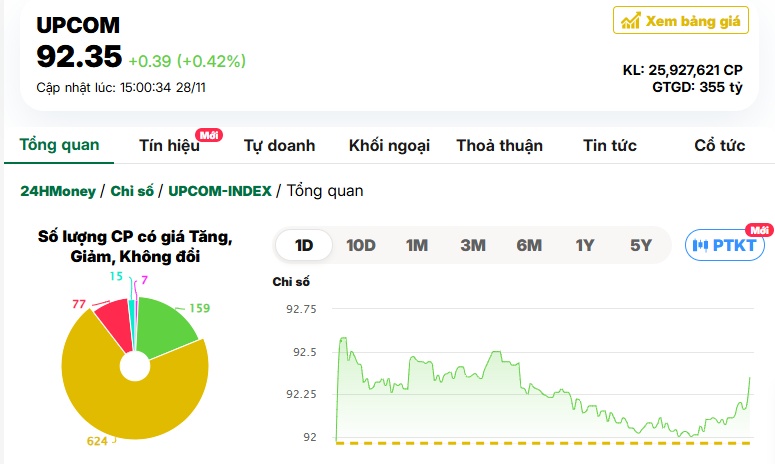Follow the UPCOM-INDEX breadcrumb link
This screenshot has height=464, width=775.
219,191
